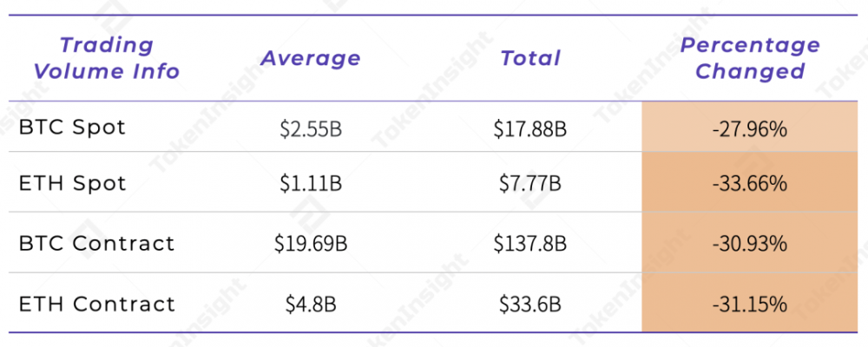Select the orange -33.66% cell
The image size is (868, 347).
click(750, 185)
